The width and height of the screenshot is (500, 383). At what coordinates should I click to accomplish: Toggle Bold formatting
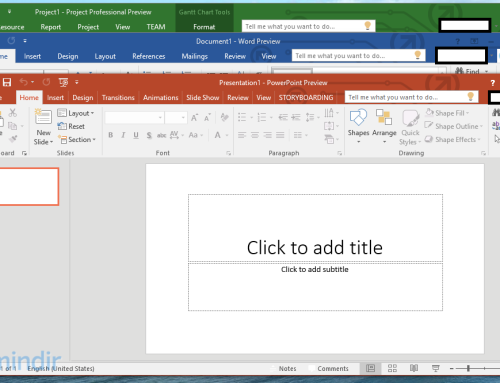111,135
